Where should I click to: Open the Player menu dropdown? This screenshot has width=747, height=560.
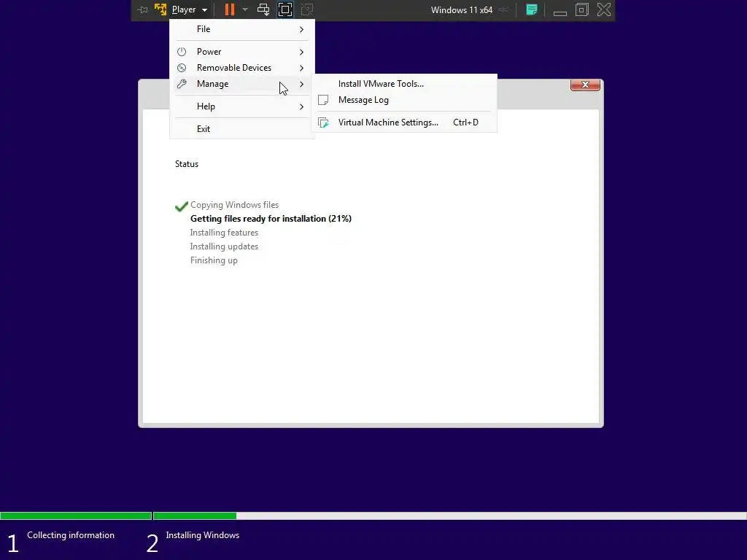[189, 9]
